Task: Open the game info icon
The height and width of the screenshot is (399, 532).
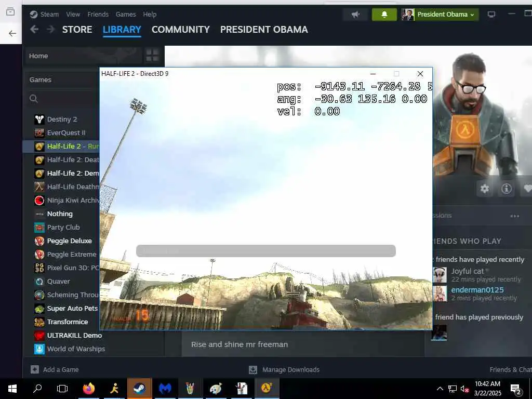Action: click(506, 189)
